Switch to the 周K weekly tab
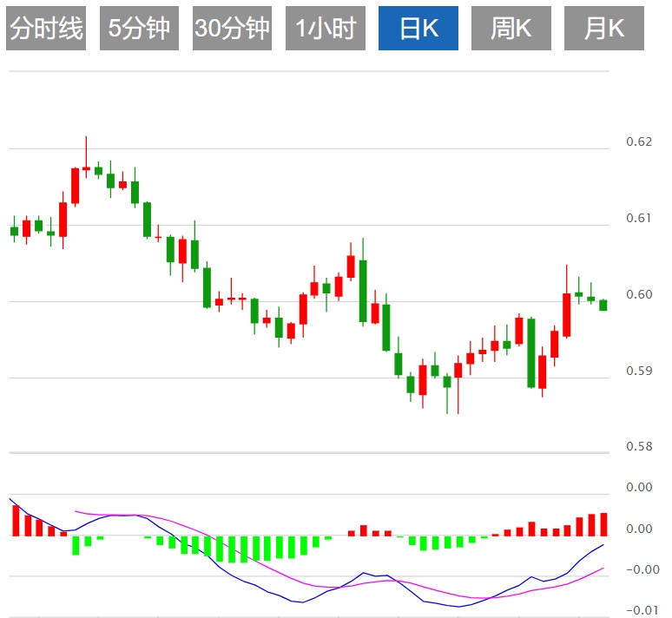This screenshot has height=618, width=672. [511, 29]
